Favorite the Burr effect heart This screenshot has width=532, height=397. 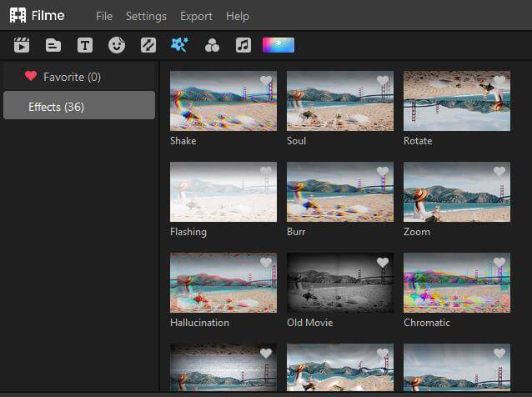[383, 171]
